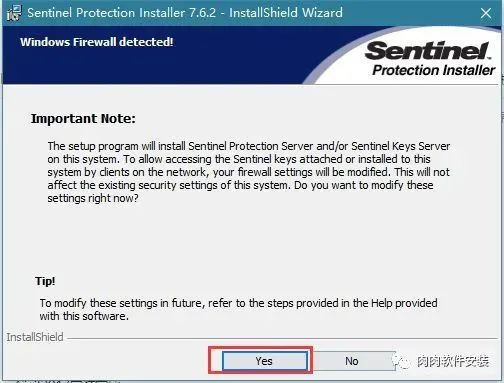Click the Sentinel Protection Installer 7.6.2 title bar
Image resolution: width=504 pixels, height=383 pixels.
point(185,13)
